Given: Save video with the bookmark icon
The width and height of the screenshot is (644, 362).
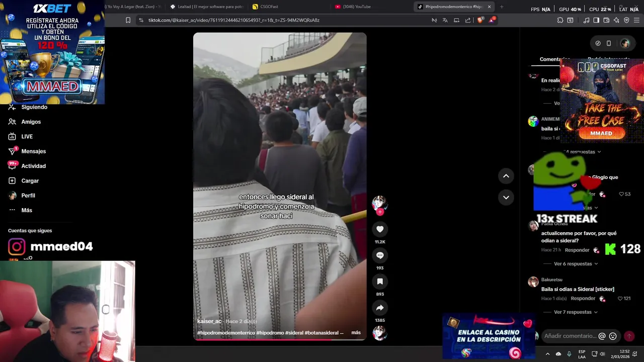Looking at the screenshot, I should 380,282.
